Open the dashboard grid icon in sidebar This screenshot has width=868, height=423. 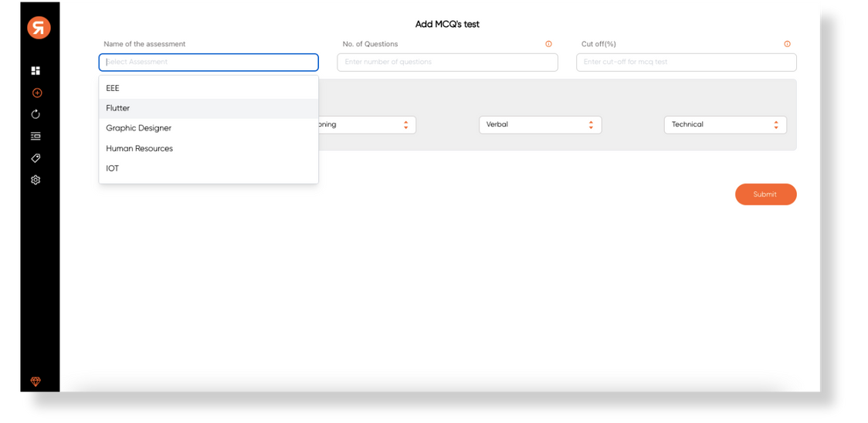point(36,71)
